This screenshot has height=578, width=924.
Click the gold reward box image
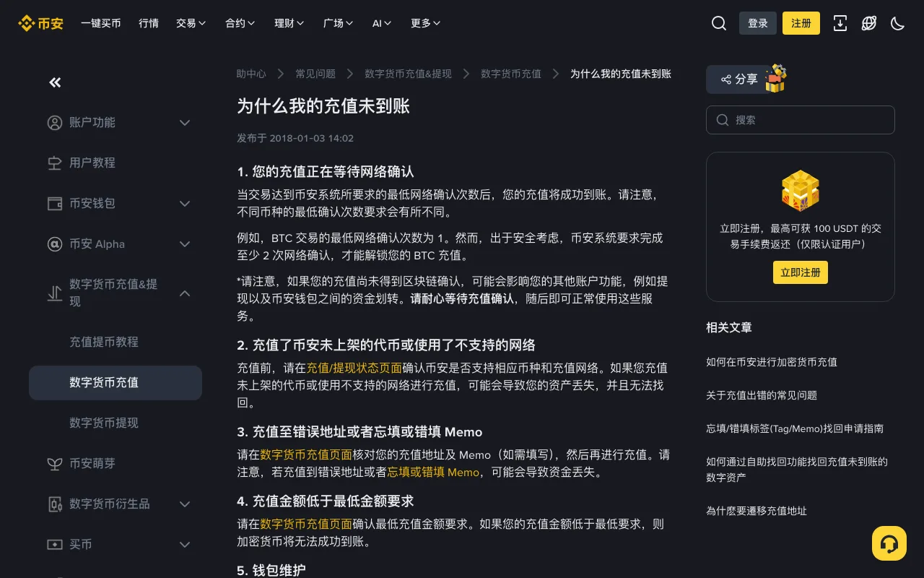tap(801, 190)
